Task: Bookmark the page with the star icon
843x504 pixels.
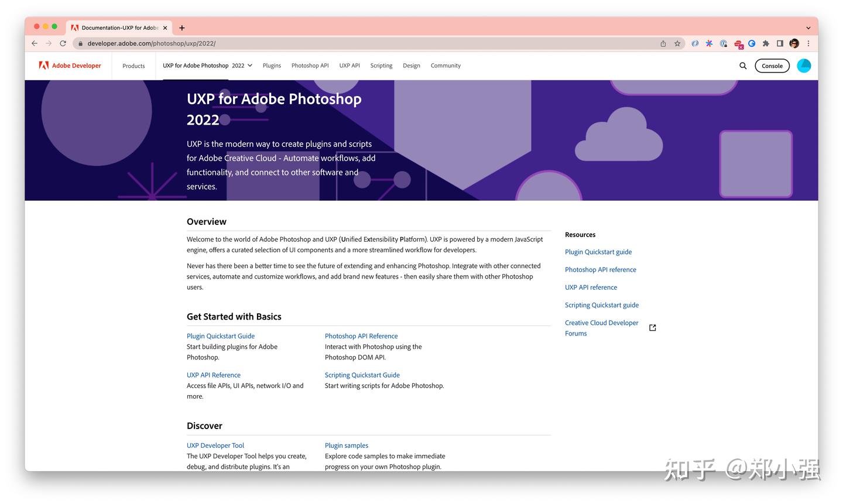Action: click(x=677, y=43)
